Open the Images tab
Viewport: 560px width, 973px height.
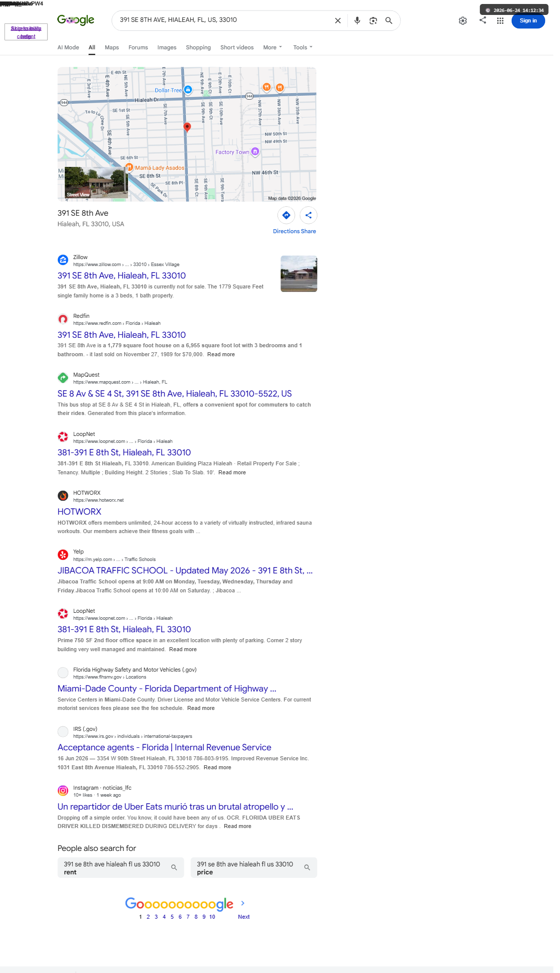coord(167,47)
